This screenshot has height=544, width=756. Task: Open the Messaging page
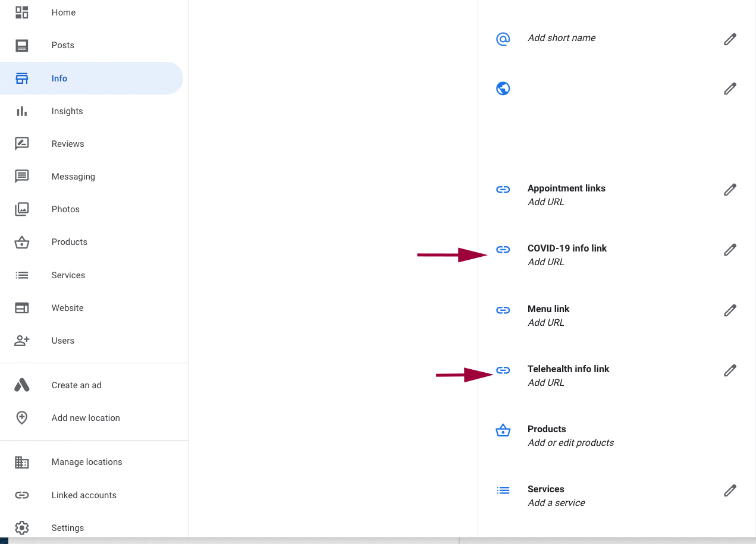(73, 177)
